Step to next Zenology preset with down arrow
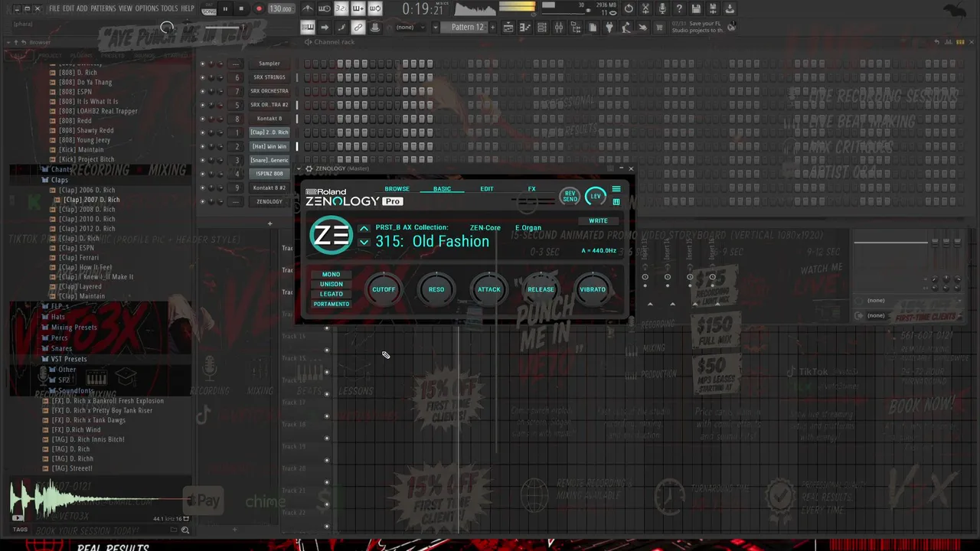Image resolution: width=980 pixels, height=551 pixels. click(364, 242)
